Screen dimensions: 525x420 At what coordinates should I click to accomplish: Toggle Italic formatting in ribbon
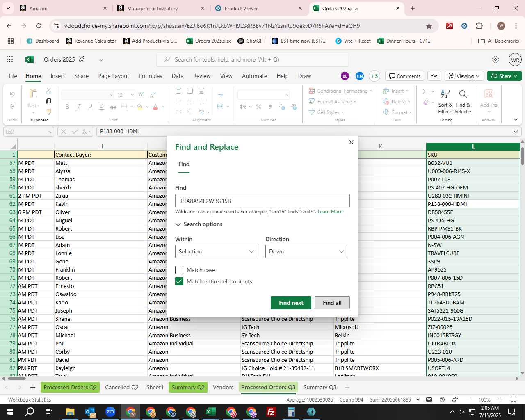coord(79,107)
